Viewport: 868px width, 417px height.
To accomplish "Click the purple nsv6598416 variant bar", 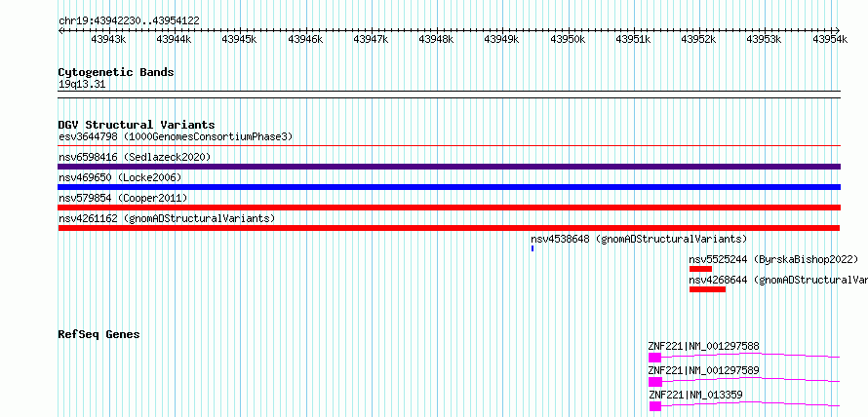I will click(450, 167).
